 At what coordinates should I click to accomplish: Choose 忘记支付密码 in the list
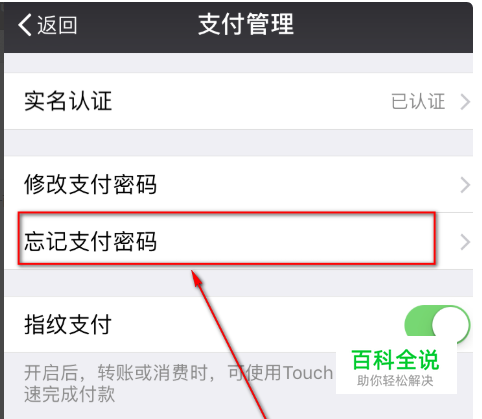(x=239, y=241)
